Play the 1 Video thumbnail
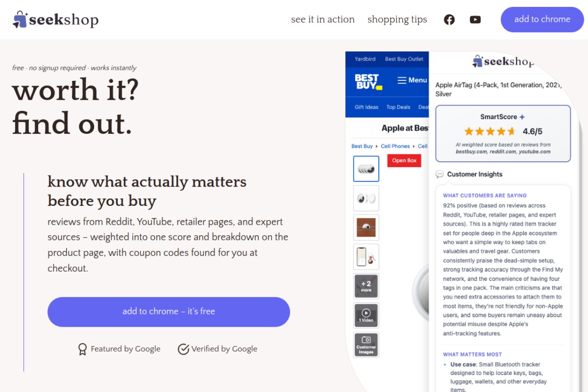The image size is (588, 392). click(x=366, y=315)
